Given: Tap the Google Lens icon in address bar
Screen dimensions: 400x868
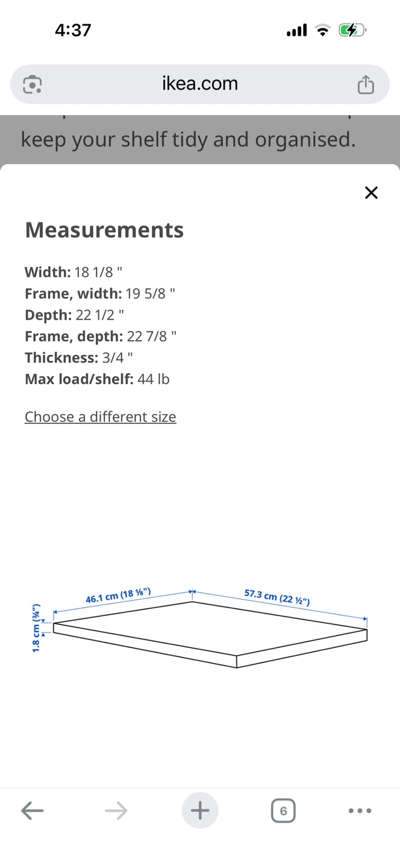Looking at the screenshot, I should click(32, 84).
